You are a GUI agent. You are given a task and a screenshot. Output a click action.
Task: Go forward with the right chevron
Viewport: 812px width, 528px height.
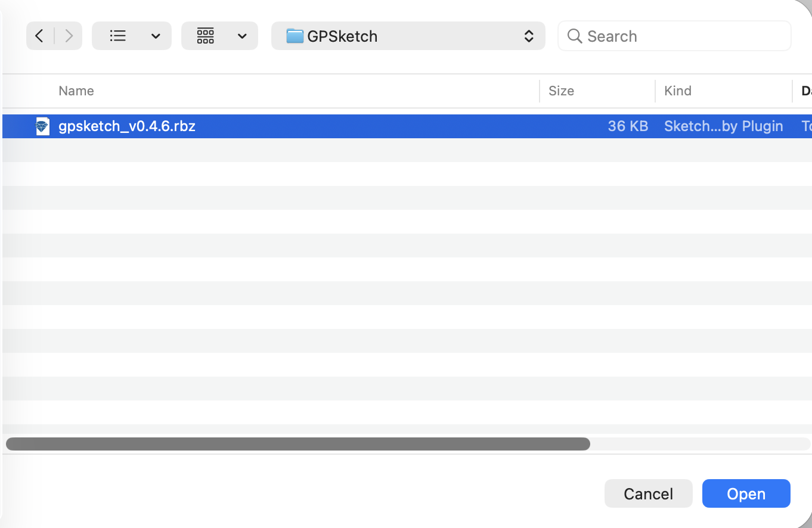click(x=69, y=36)
